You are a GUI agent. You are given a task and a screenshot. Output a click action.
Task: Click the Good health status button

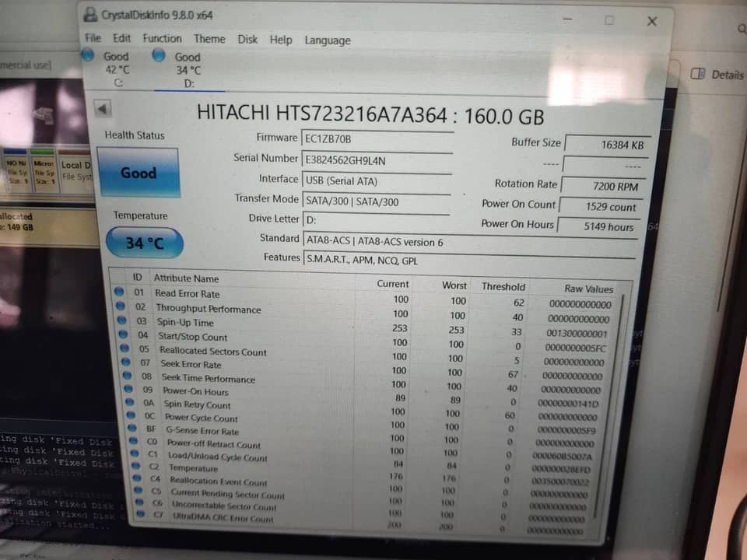(x=139, y=173)
